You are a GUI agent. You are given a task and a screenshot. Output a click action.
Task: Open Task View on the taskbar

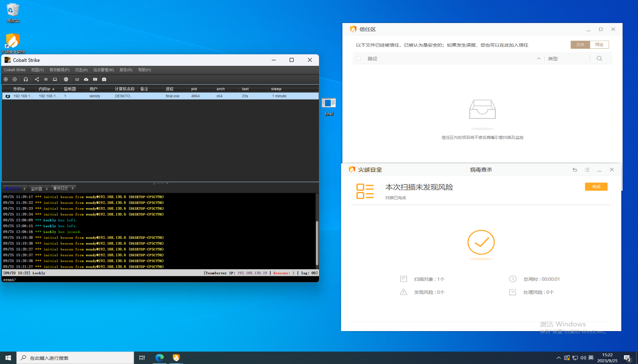(x=142, y=358)
